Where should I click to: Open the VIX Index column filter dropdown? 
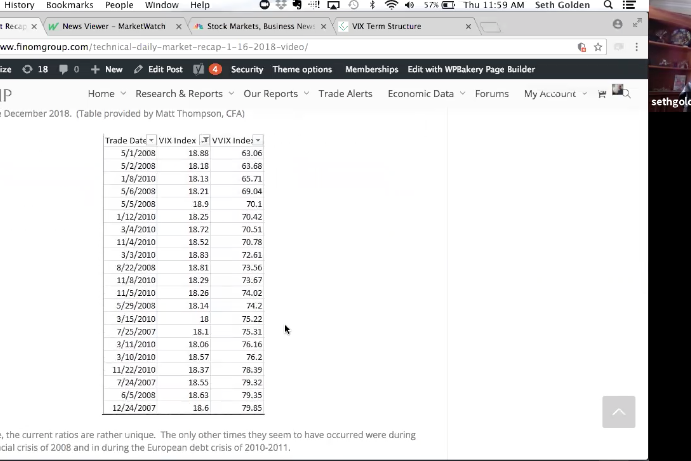pyautogui.click(x=205, y=140)
